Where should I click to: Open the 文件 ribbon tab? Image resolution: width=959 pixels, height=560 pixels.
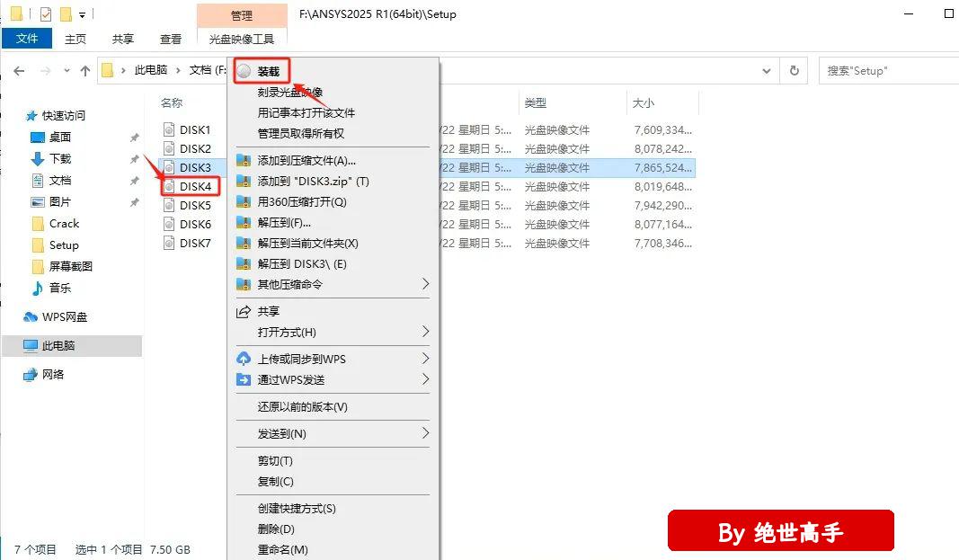click(26, 39)
